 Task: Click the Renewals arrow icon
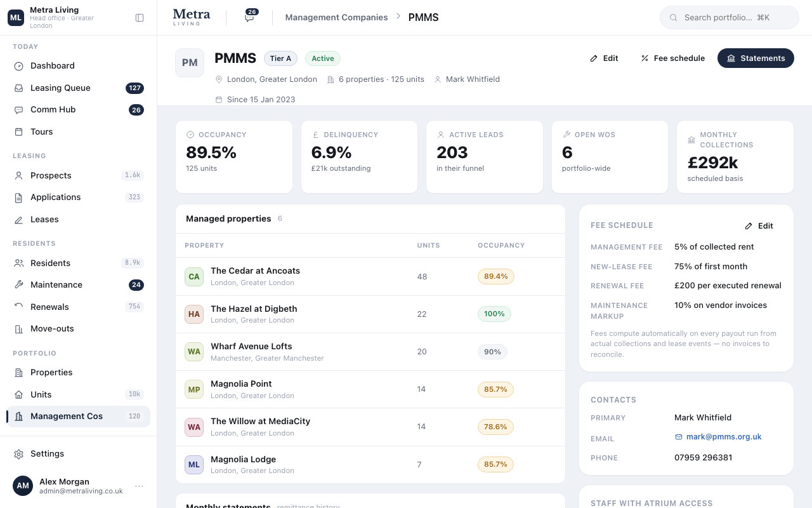pyautogui.click(x=19, y=307)
